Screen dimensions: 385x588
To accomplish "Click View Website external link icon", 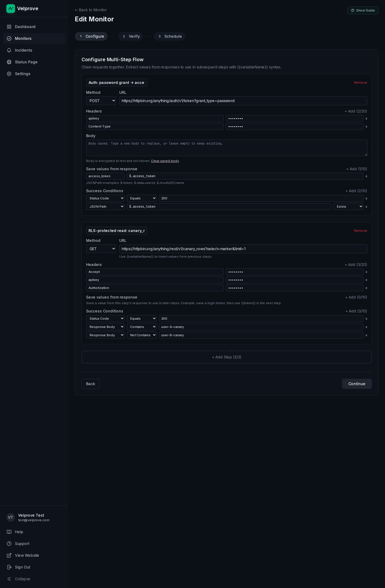I will coord(9,555).
